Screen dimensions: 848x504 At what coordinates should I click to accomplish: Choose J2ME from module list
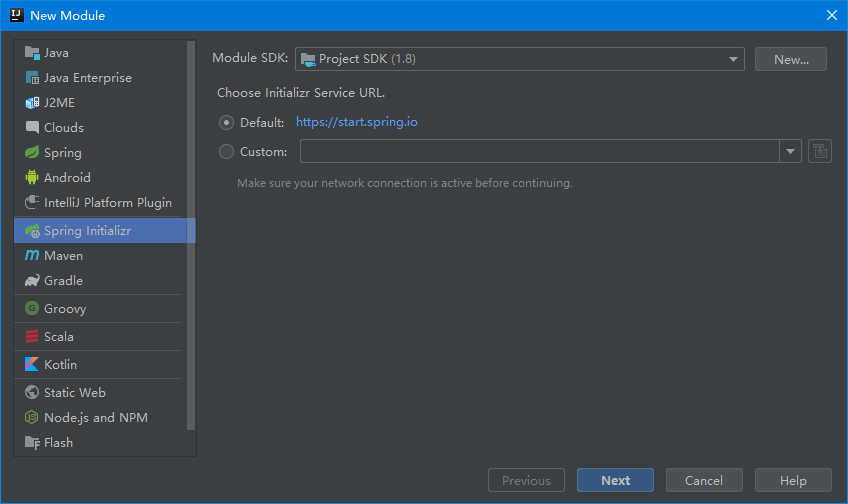click(x=59, y=103)
